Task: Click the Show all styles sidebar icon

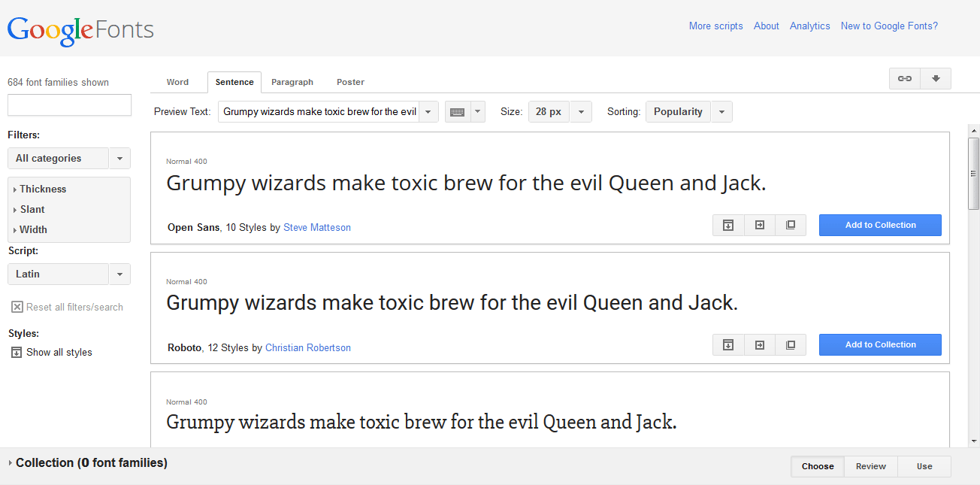Action: pyautogui.click(x=17, y=352)
